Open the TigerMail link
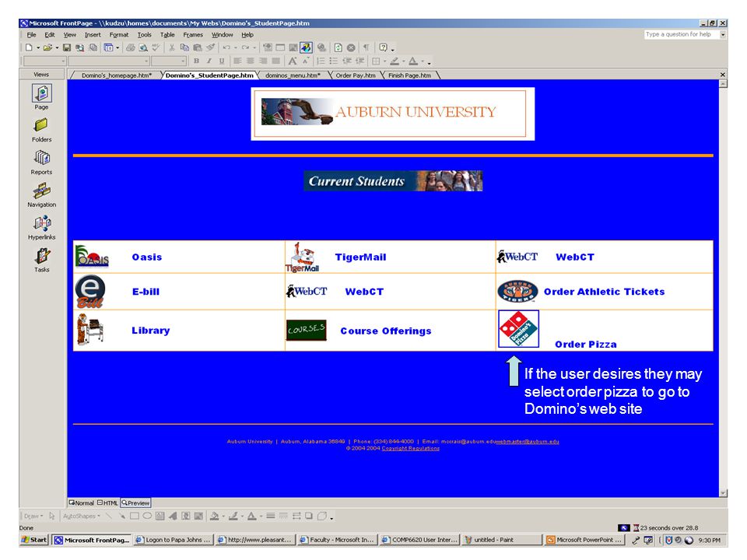Image resolution: width=747 pixels, height=560 pixels. coord(360,257)
